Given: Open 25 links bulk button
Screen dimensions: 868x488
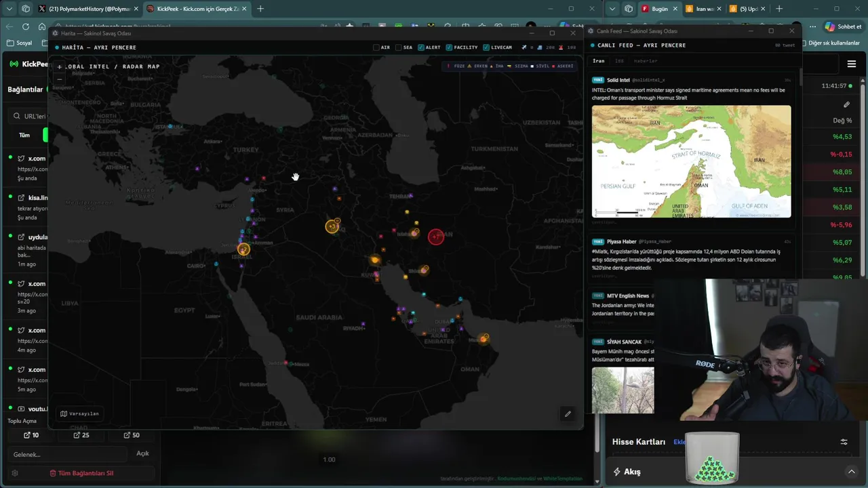Looking at the screenshot, I should (81, 435).
